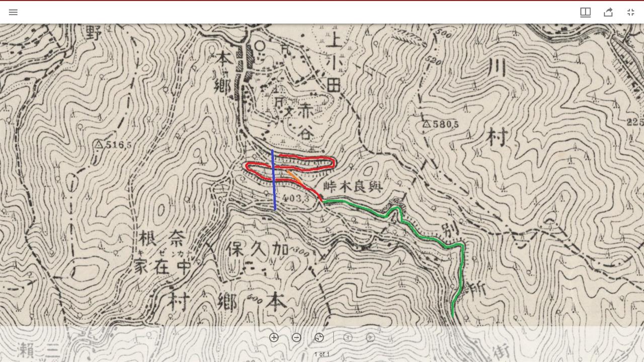644x362 pixels.
Task: Open the hamburger menu
Action: (13, 12)
